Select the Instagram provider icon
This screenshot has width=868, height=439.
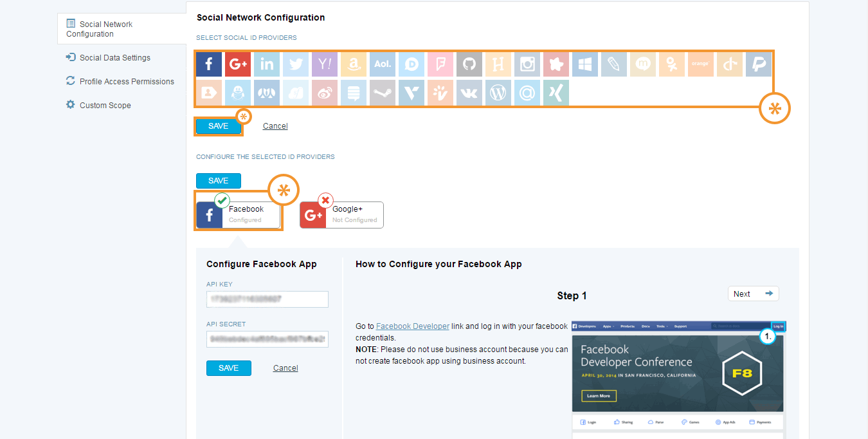(527, 64)
